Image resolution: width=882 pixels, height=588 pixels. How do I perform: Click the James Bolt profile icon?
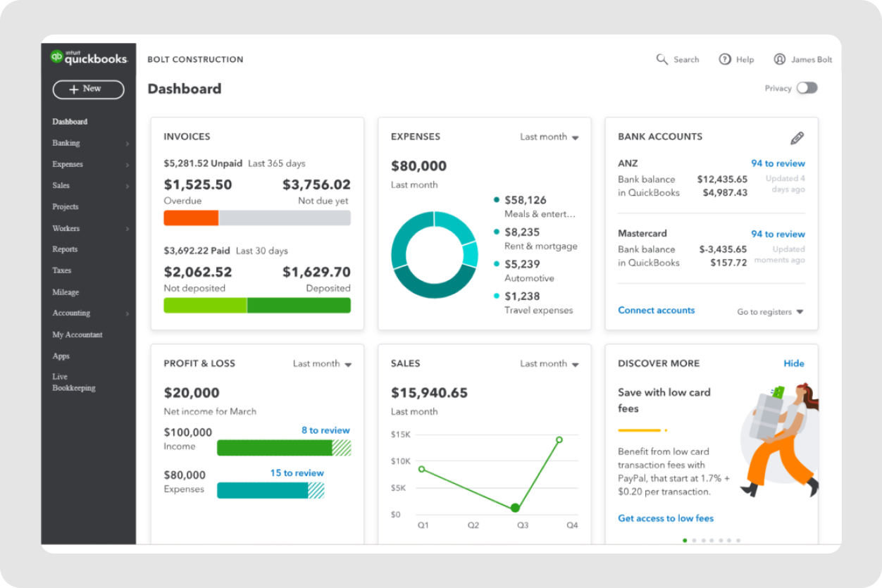780,59
